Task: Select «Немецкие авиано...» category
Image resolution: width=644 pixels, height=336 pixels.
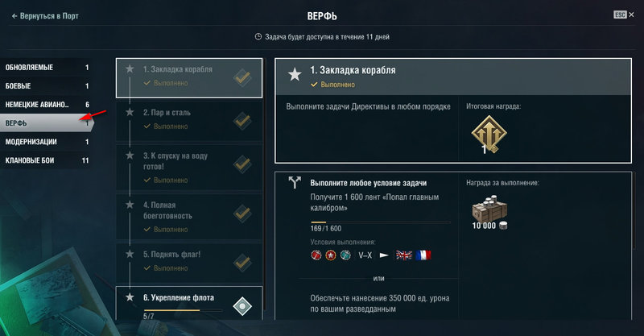Action: pyautogui.click(x=40, y=105)
